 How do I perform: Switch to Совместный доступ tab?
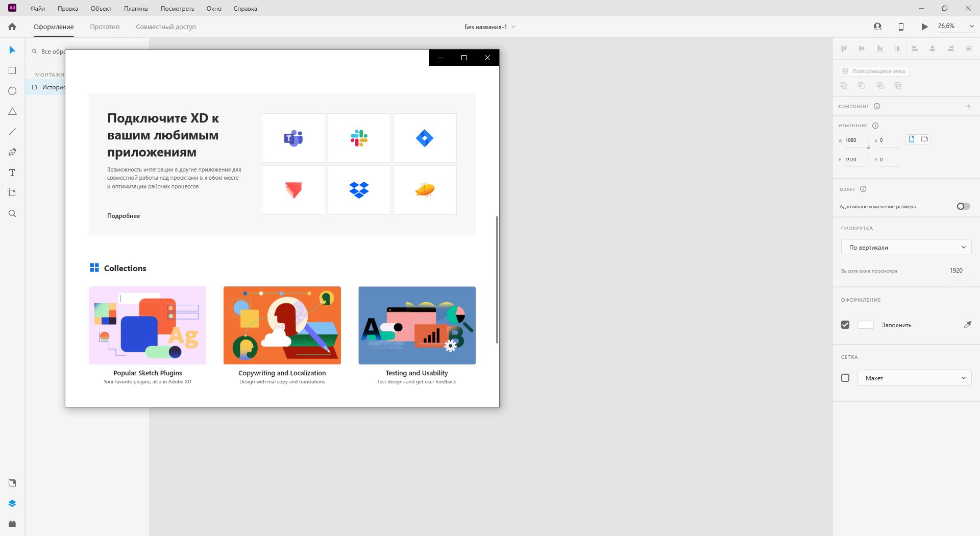[x=166, y=27]
